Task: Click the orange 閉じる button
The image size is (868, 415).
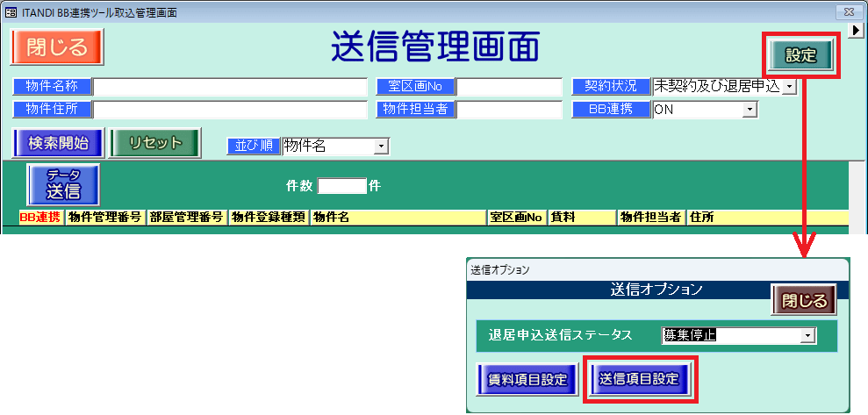Action: [57, 47]
